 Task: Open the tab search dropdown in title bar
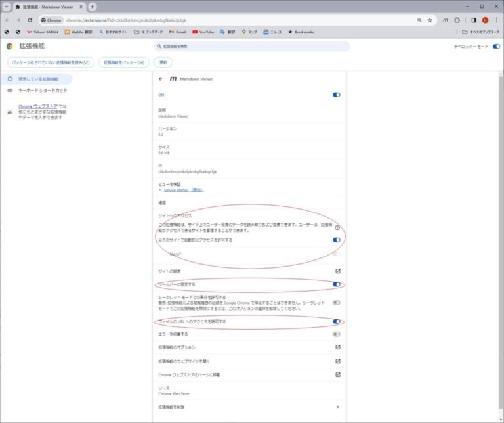click(x=7, y=7)
